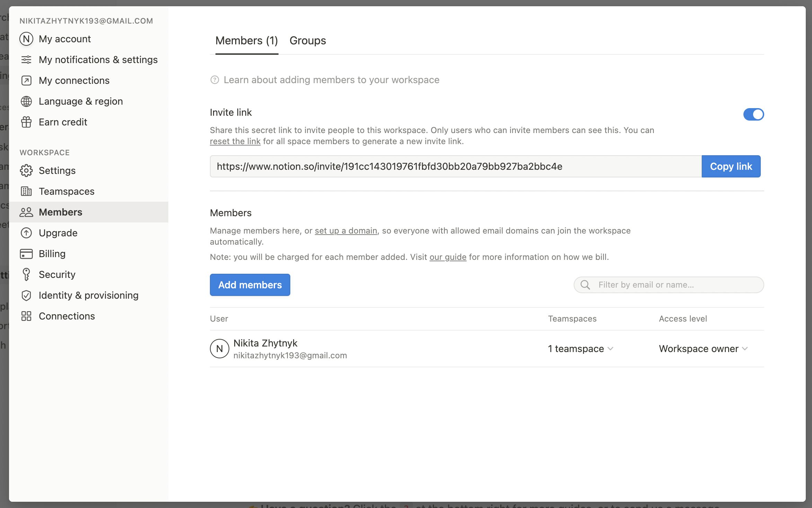
Task: Open the set up a domain link
Action: coord(346,231)
